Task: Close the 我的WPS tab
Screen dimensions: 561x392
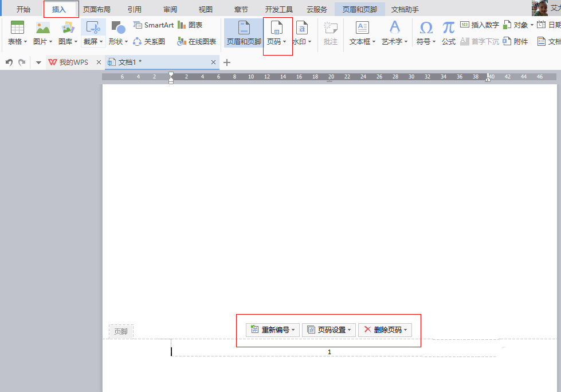Action: click(x=99, y=62)
